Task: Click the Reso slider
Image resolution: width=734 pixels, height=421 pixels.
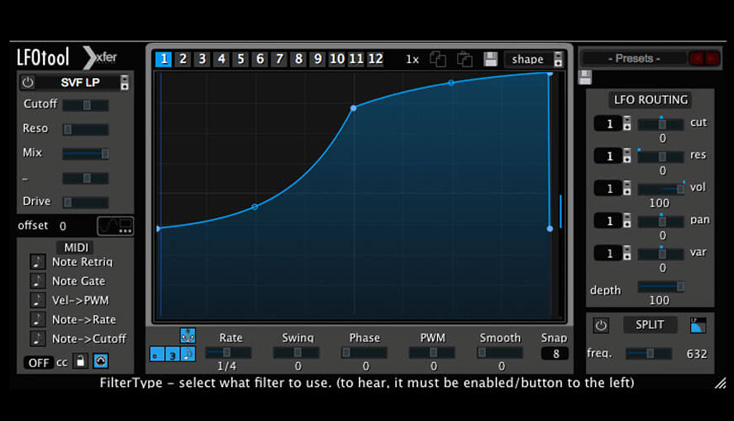Action: 85,129
